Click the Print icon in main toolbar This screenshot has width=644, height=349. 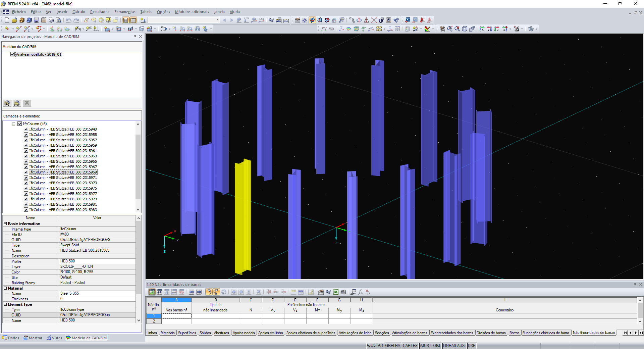click(51, 20)
